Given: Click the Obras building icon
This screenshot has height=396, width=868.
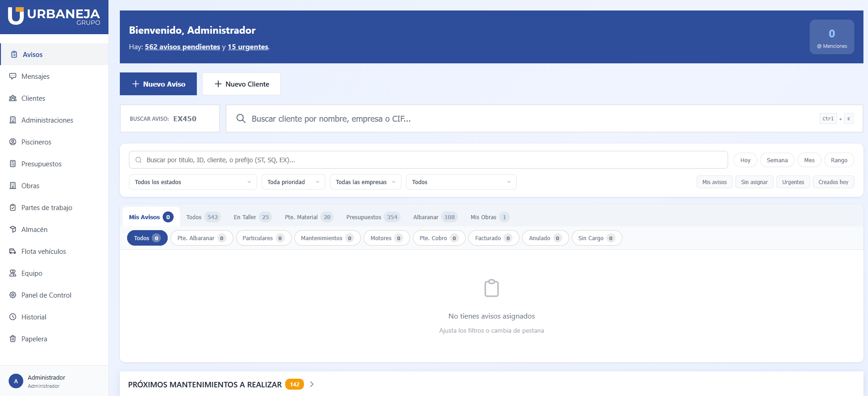Looking at the screenshot, I should tap(13, 185).
